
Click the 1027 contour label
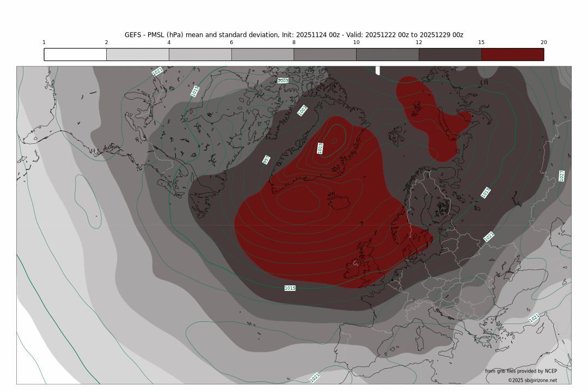click(x=561, y=175)
